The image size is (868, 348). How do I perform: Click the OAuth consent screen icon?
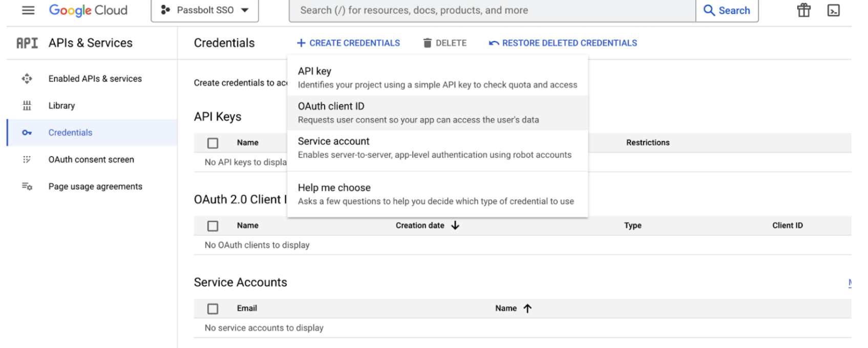27,160
